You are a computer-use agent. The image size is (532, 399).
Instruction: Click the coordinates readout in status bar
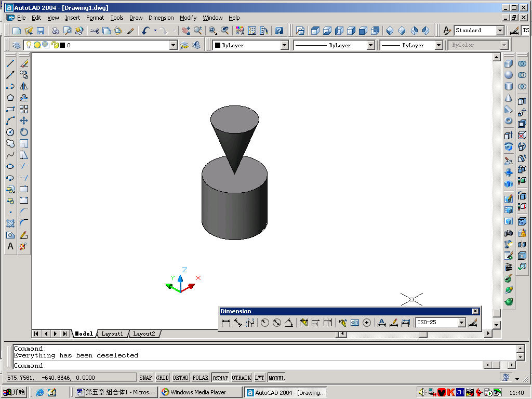[x=71, y=378]
